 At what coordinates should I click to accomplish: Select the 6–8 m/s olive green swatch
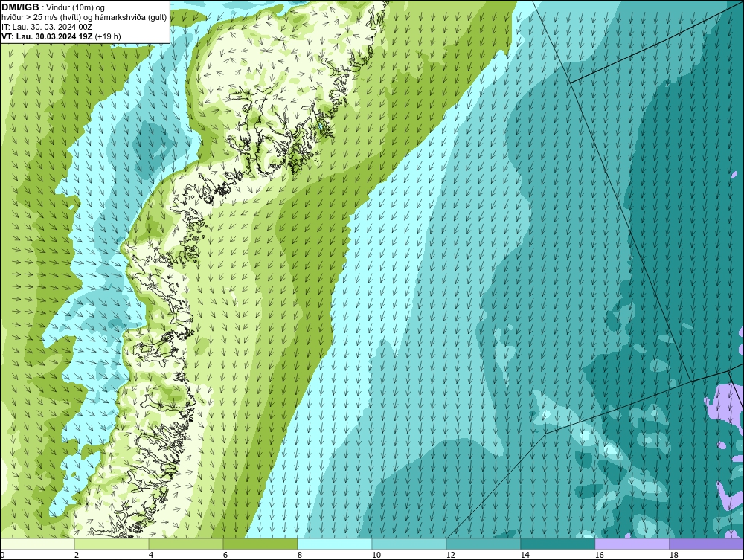pyautogui.click(x=260, y=544)
